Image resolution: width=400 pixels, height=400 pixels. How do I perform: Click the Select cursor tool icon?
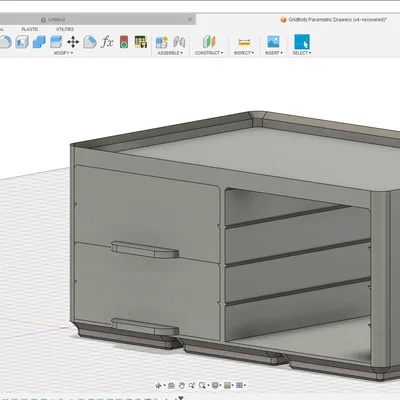coord(302,42)
